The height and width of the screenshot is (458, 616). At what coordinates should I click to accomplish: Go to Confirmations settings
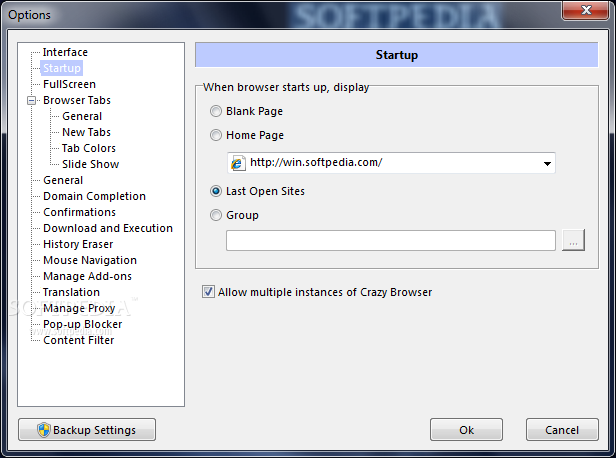pyautogui.click(x=79, y=212)
